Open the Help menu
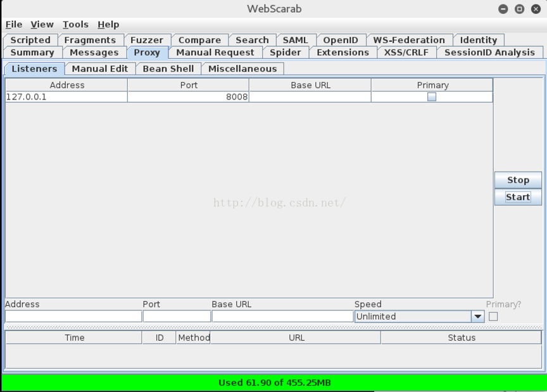 tap(108, 25)
